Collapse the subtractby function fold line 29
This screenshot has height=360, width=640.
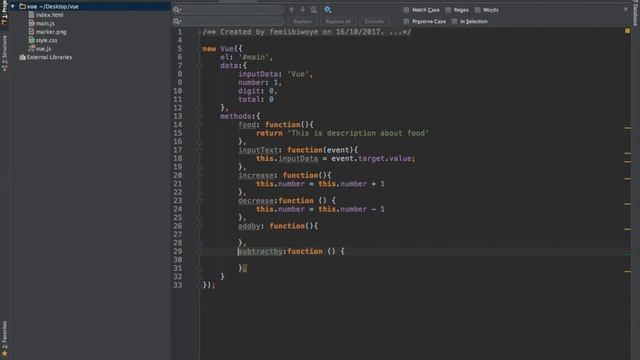pos(200,251)
